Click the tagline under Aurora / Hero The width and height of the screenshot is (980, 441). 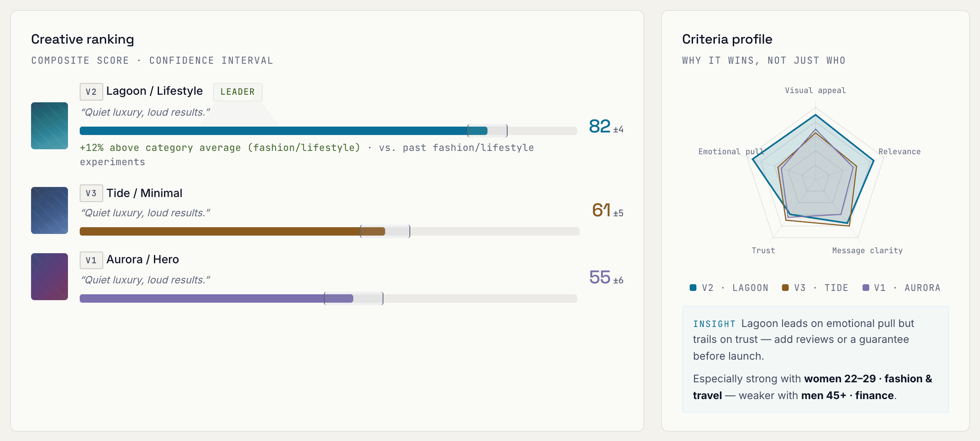click(x=145, y=280)
